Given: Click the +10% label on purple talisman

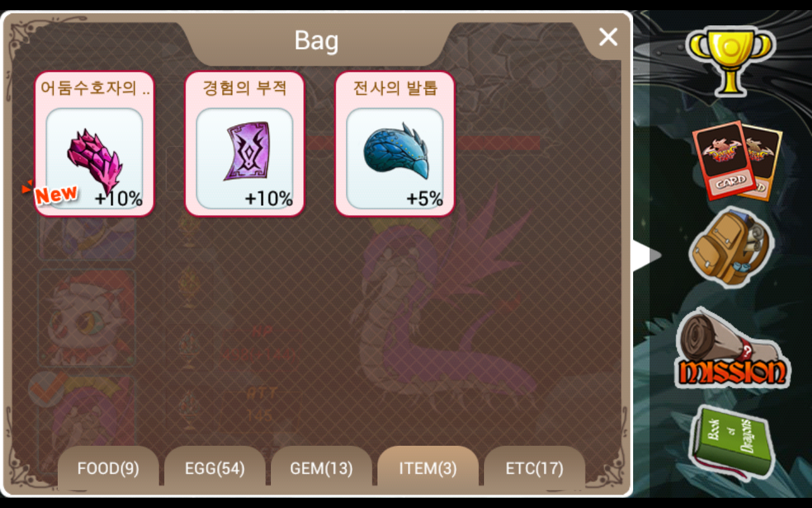Looking at the screenshot, I should point(269,199).
